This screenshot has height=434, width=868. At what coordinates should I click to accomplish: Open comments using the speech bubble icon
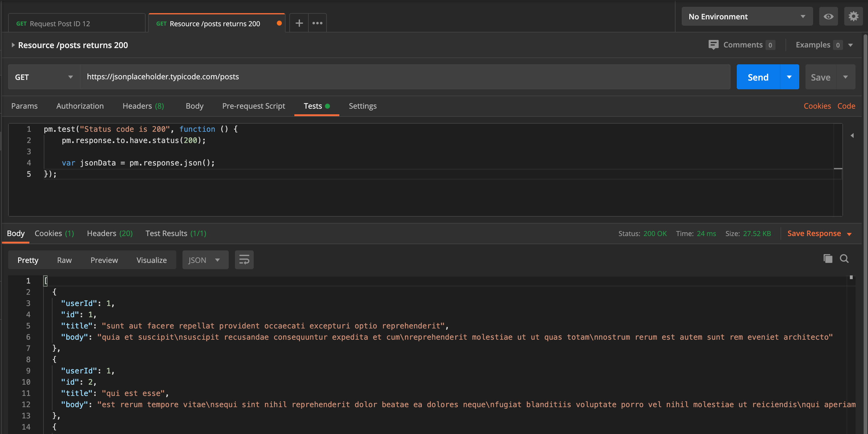click(x=714, y=44)
